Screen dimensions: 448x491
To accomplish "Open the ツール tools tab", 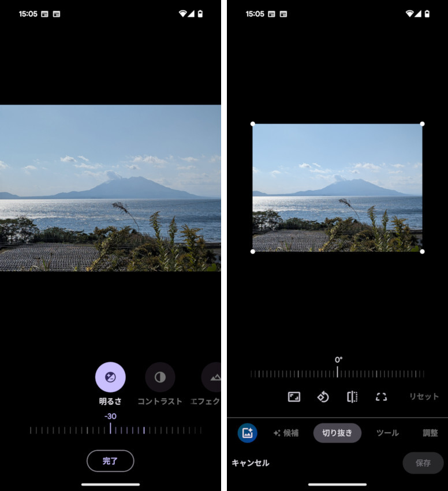I will click(387, 433).
